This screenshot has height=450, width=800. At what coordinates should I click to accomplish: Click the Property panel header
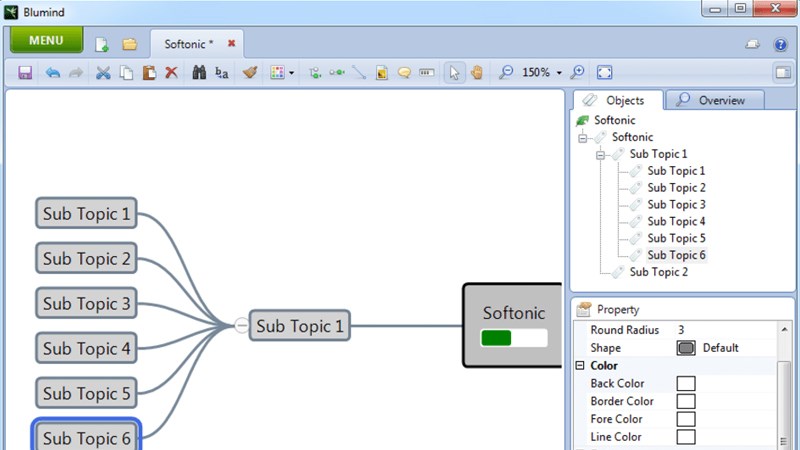coord(682,310)
